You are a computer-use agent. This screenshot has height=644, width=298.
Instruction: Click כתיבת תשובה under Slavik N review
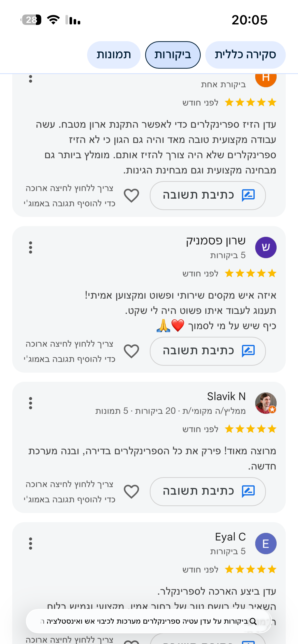point(208,492)
